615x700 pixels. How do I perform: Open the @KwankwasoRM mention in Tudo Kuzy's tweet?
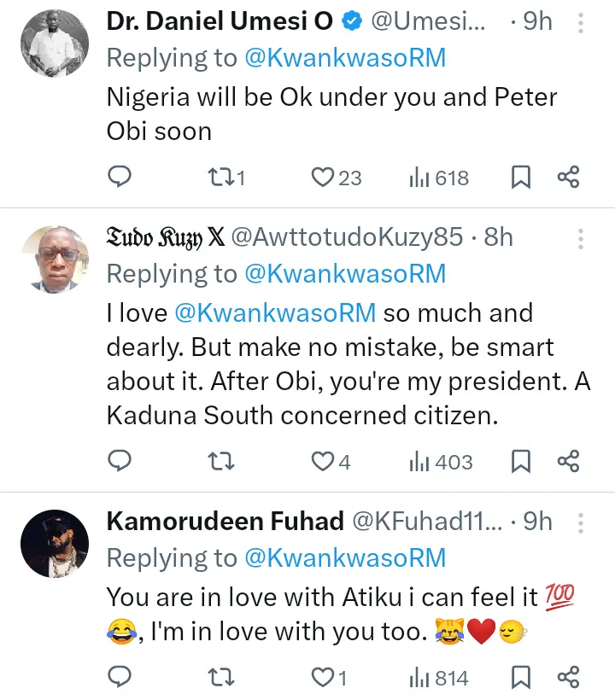tap(275, 312)
